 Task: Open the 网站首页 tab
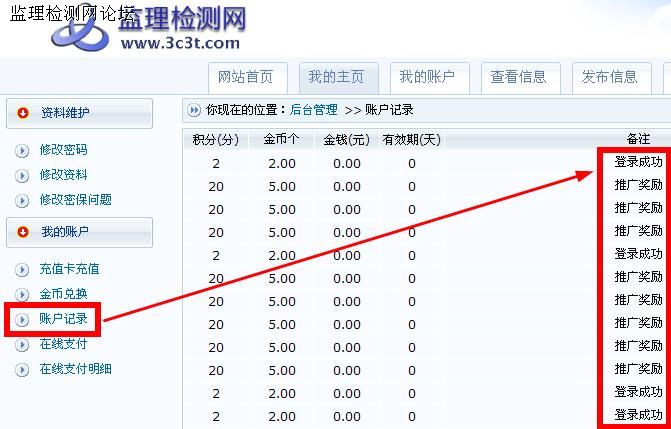click(x=246, y=77)
